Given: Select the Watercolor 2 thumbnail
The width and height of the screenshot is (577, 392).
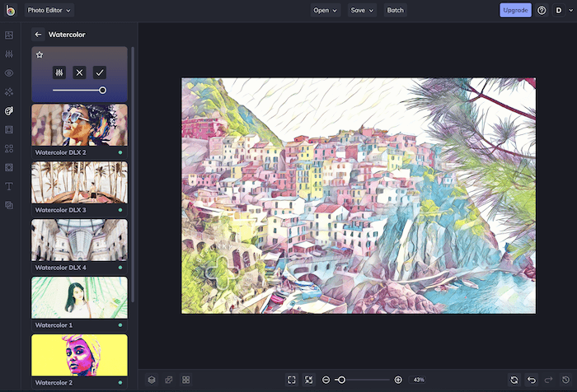Looking at the screenshot, I should coord(79,355).
